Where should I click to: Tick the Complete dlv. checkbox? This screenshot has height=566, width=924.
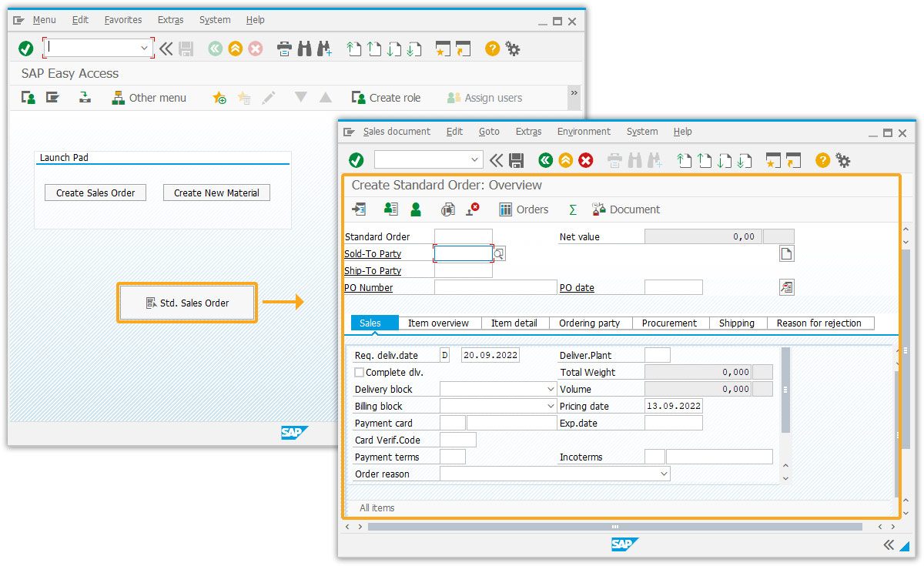coord(360,373)
